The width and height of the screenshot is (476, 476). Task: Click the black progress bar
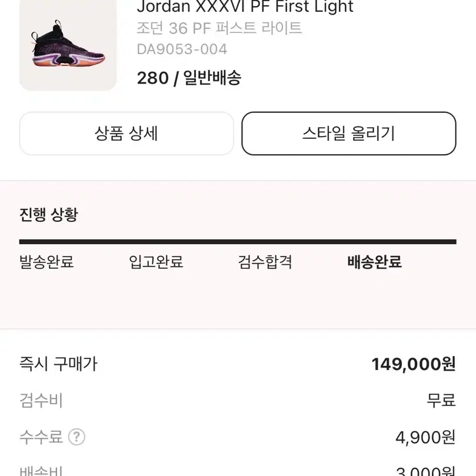[238, 242]
